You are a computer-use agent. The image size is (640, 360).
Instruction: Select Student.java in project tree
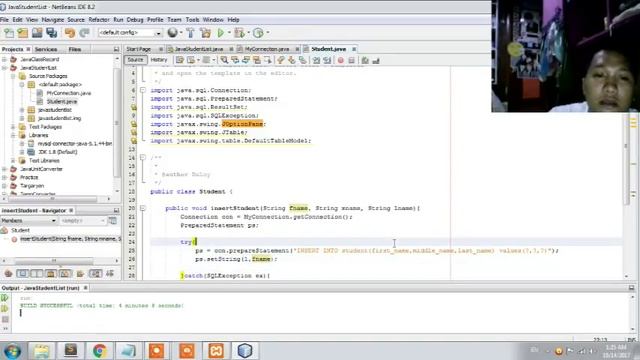pyautogui.click(x=62, y=101)
